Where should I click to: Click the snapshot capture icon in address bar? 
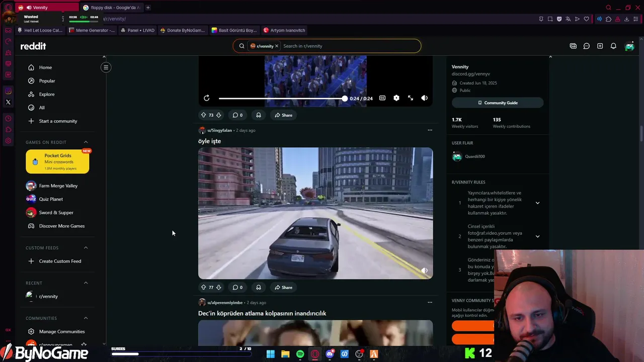550,19
